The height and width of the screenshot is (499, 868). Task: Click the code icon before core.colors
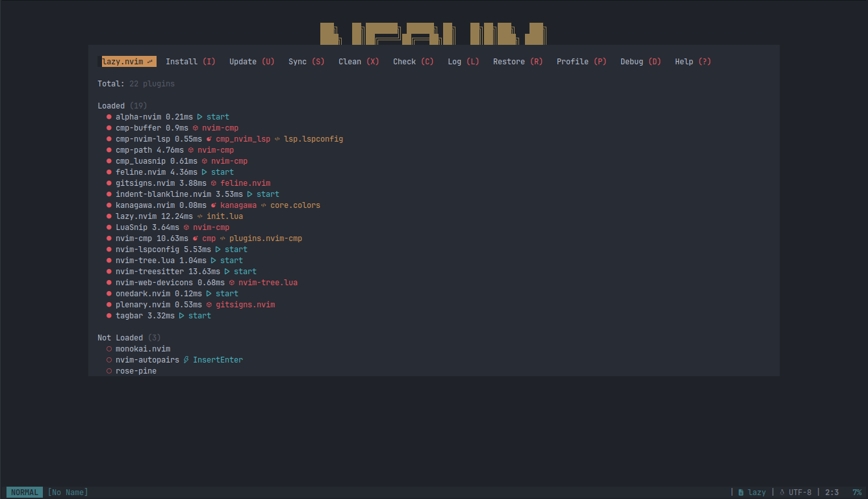[x=264, y=205]
